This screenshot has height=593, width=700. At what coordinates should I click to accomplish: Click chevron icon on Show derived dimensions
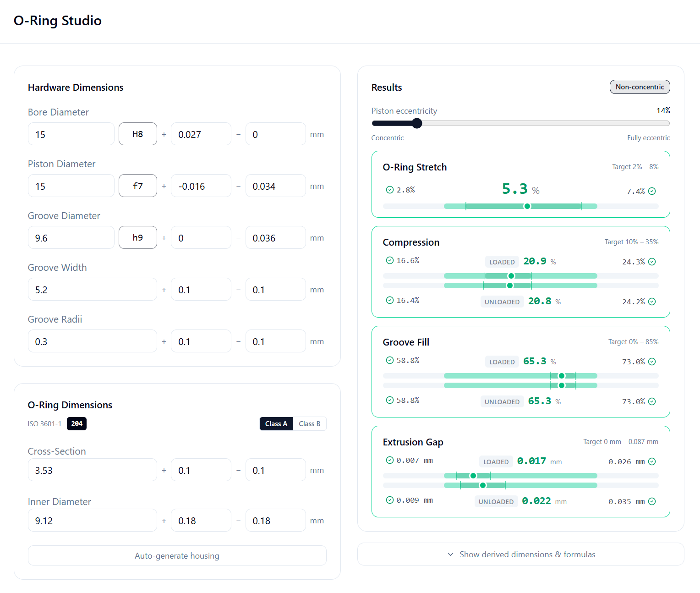pos(450,555)
